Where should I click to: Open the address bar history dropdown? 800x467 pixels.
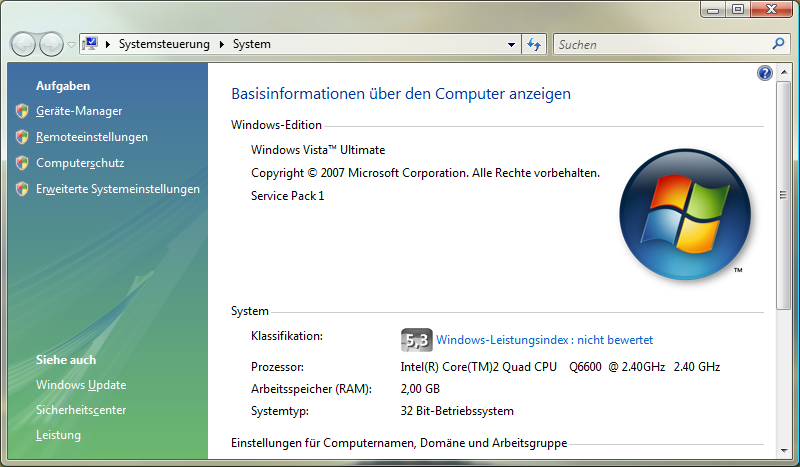[x=511, y=44]
